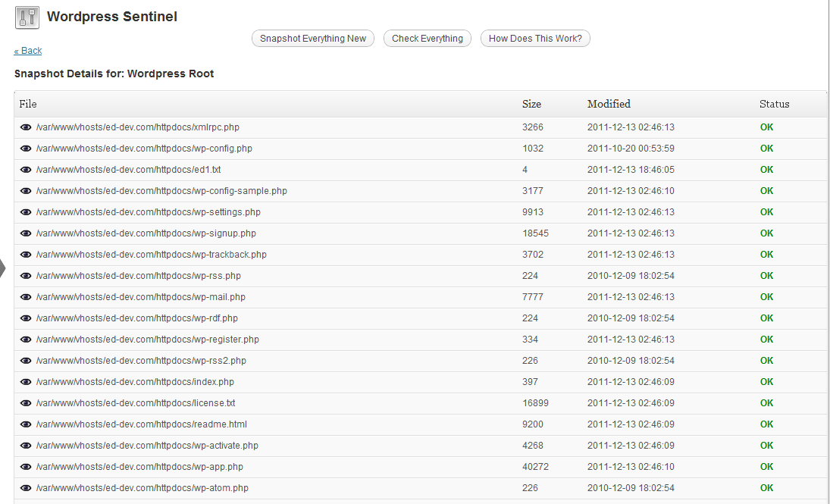The image size is (830, 504).
Task: Click the wp-atom.php file path
Action: pyautogui.click(x=143, y=487)
